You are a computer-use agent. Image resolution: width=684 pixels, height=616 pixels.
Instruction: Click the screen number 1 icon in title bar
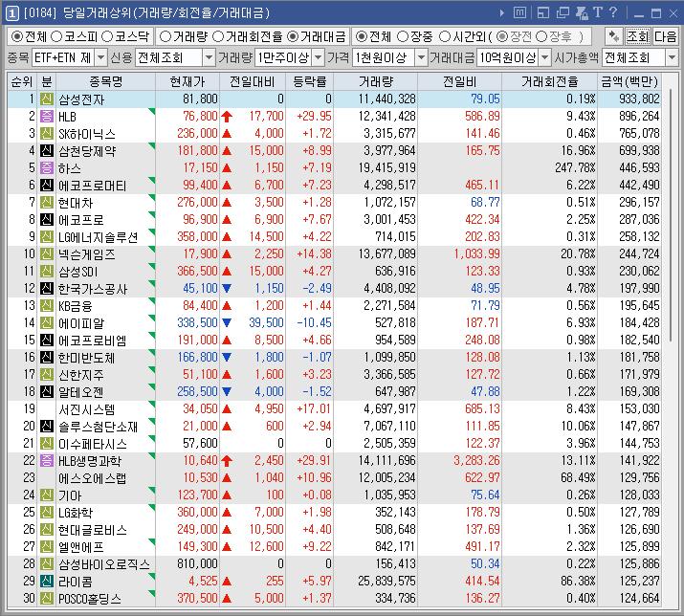pos(11,13)
